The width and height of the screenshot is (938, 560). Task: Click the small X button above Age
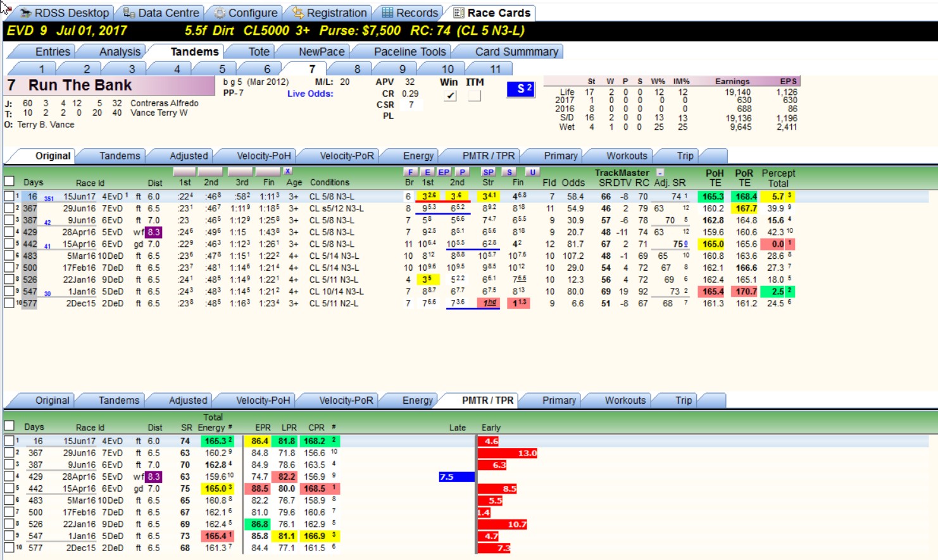[287, 171]
